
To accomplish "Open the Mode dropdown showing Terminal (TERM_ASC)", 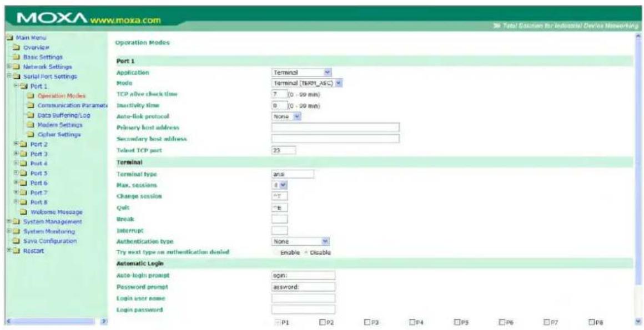I will [x=307, y=83].
